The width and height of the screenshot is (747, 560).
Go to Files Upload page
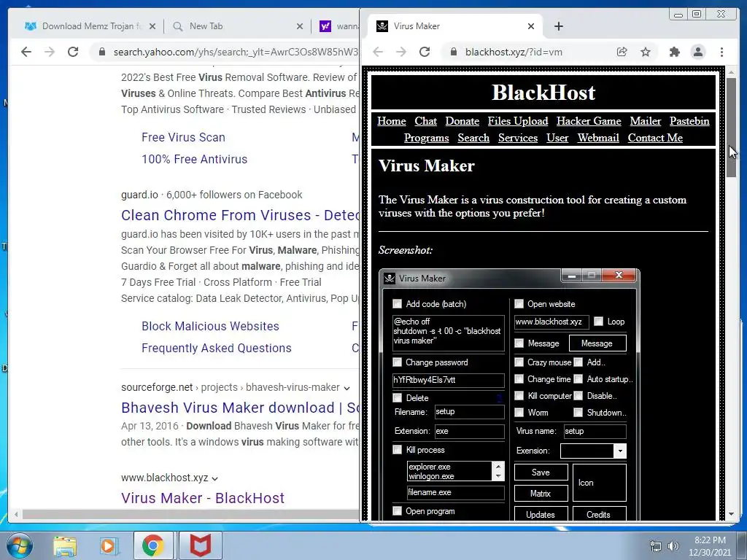518,122
